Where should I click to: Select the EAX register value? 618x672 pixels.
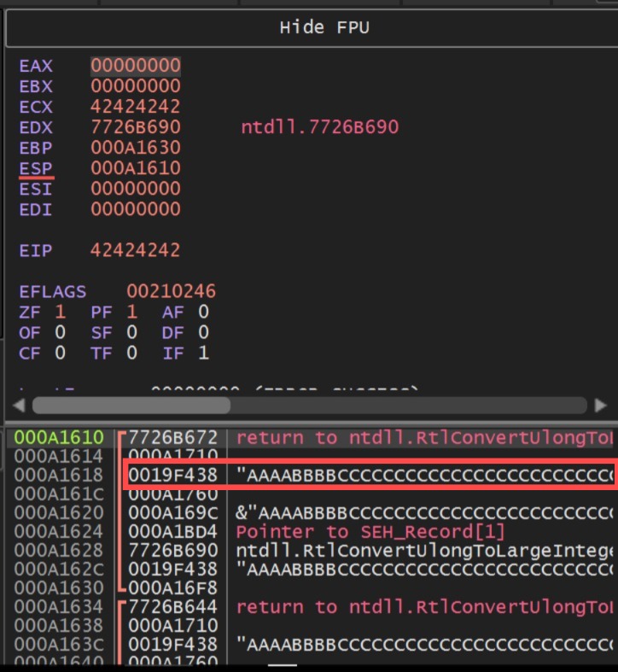(136, 66)
